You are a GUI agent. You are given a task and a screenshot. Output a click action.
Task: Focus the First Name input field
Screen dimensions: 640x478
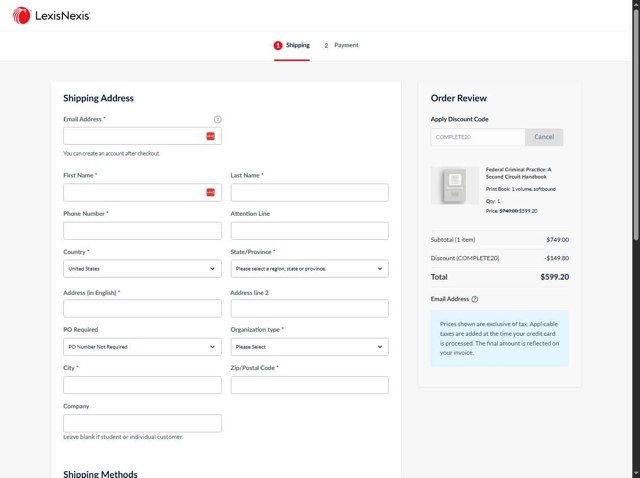(x=142, y=192)
